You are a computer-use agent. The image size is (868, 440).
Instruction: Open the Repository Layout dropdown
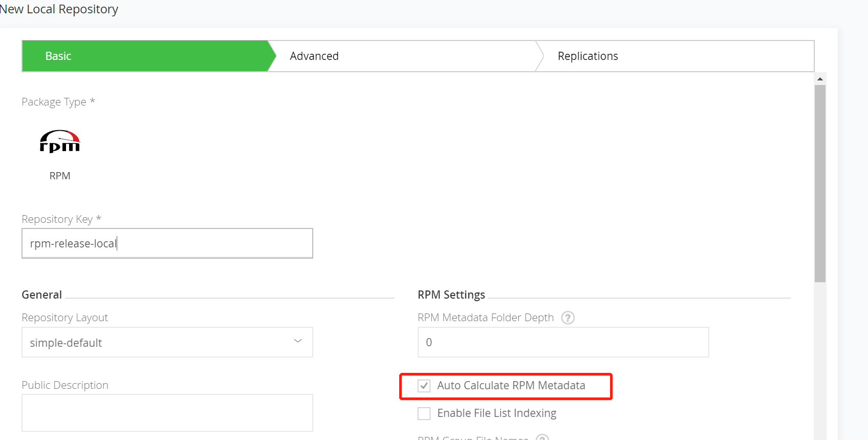[x=167, y=342]
